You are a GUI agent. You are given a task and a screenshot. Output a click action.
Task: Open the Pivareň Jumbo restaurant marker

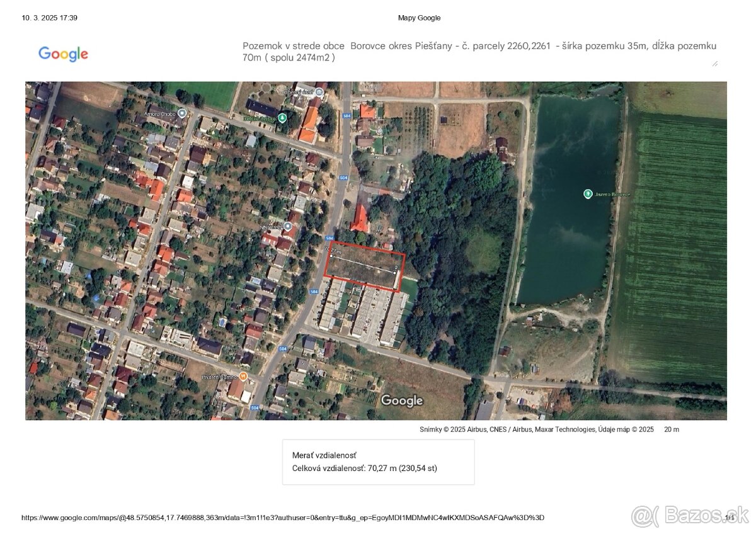tap(242, 377)
